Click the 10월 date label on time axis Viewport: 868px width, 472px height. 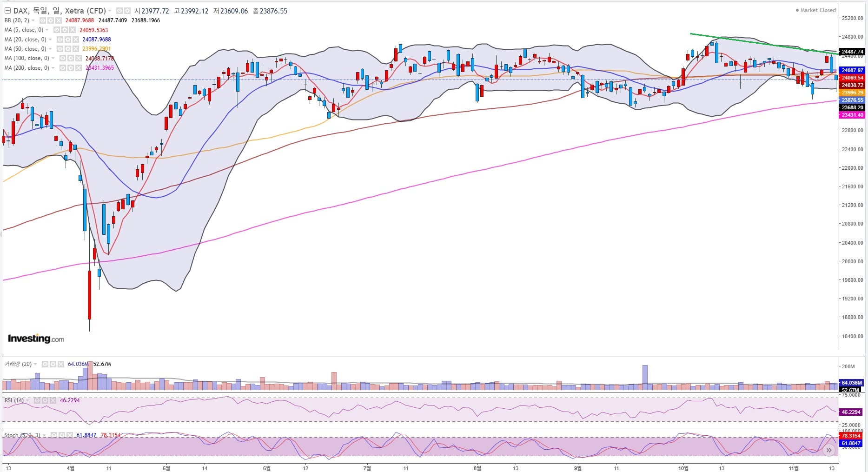tap(683, 468)
